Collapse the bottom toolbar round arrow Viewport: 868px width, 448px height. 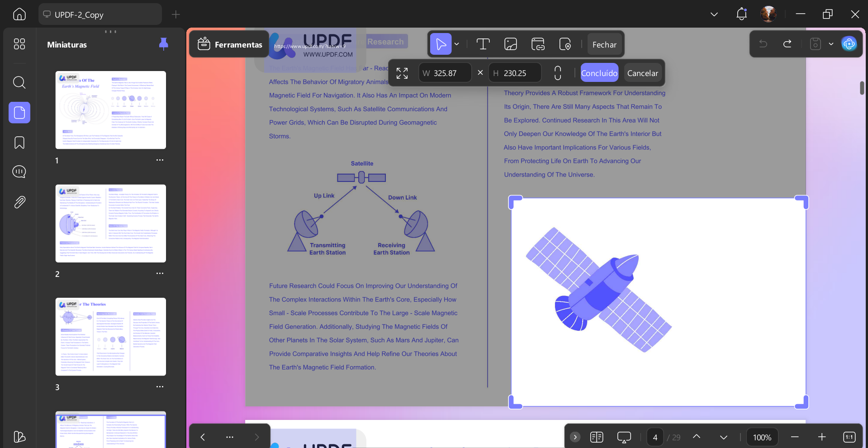(575, 437)
